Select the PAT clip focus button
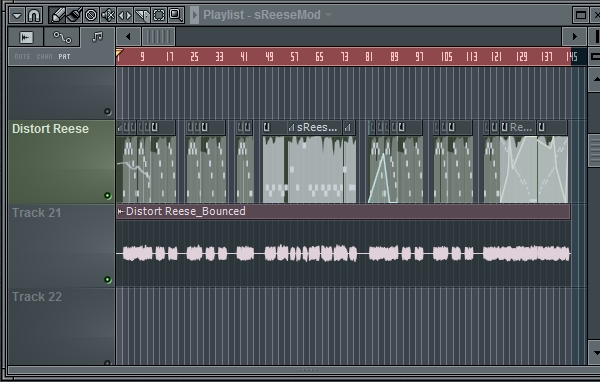The height and width of the screenshot is (382, 600). click(64, 57)
